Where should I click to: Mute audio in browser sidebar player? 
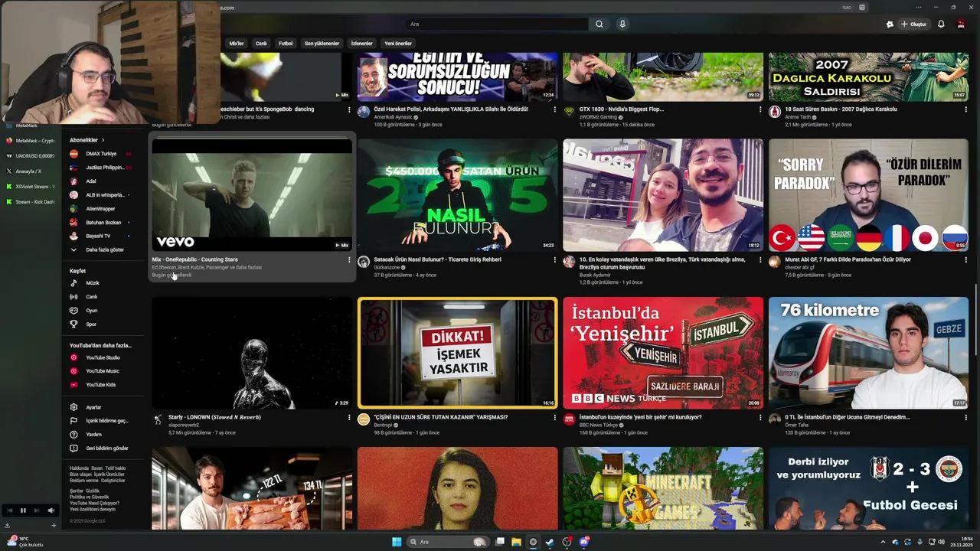click(51, 510)
